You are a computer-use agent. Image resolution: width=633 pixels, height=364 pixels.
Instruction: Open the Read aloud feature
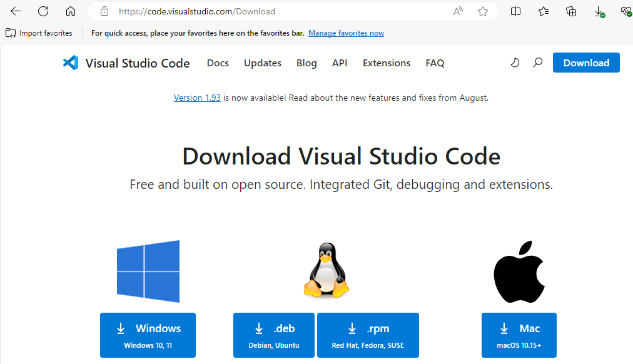click(x=458, y=11)
